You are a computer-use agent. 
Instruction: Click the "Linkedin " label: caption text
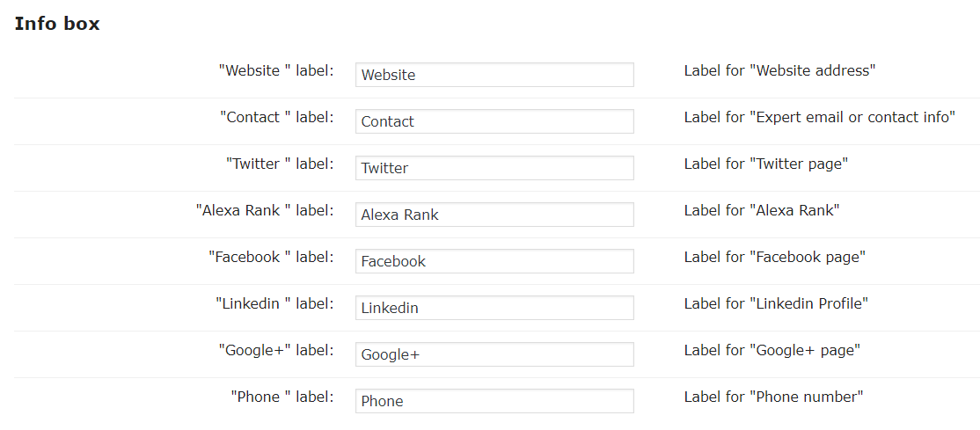click(x=274, y=303)
